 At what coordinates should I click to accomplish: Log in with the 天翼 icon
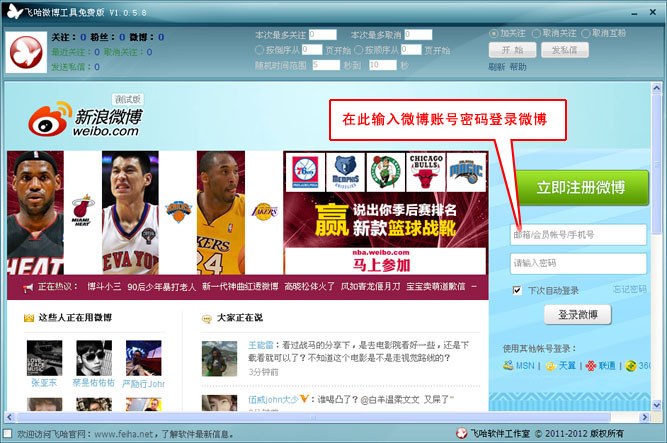pos(550,366)
